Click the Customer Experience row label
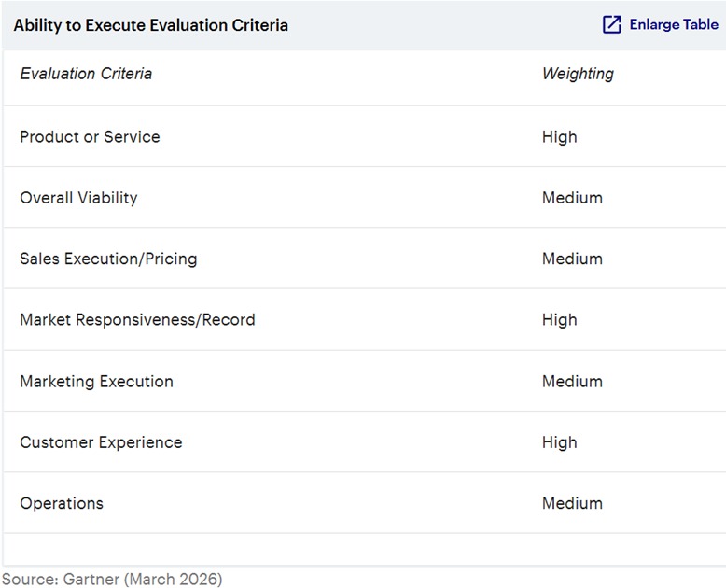Screen dimensions: 726x588 (x=101, y=442)
